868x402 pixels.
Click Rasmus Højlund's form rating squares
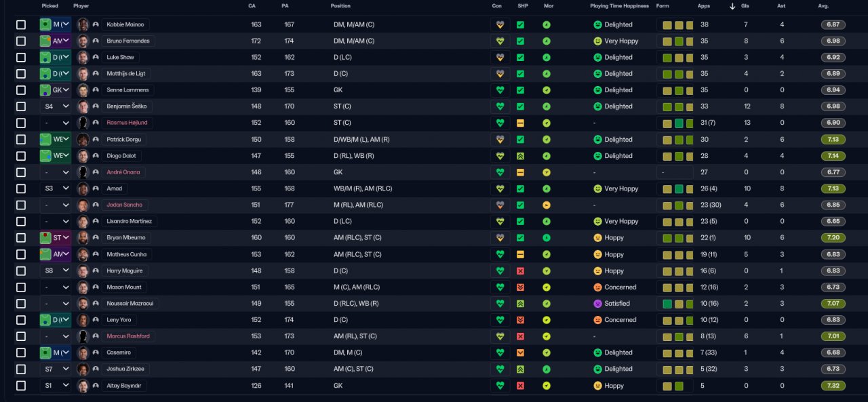675,123
